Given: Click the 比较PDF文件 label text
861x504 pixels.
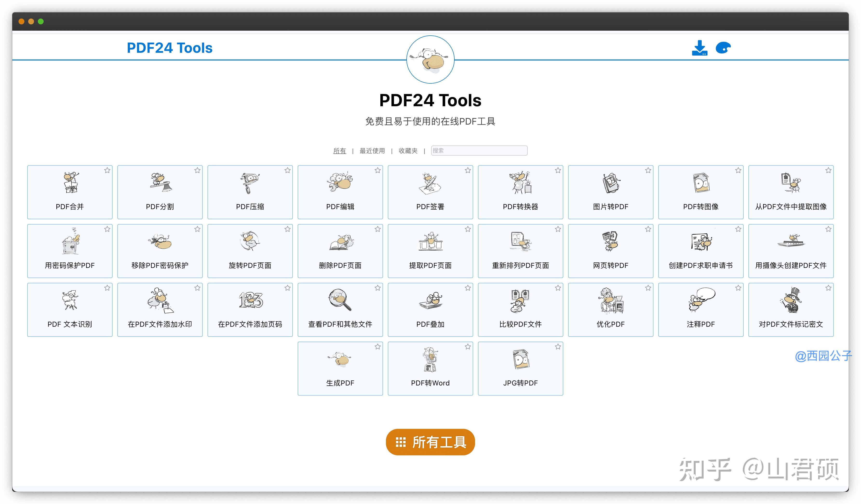Looking at the screenshot, I should (520, 324).
